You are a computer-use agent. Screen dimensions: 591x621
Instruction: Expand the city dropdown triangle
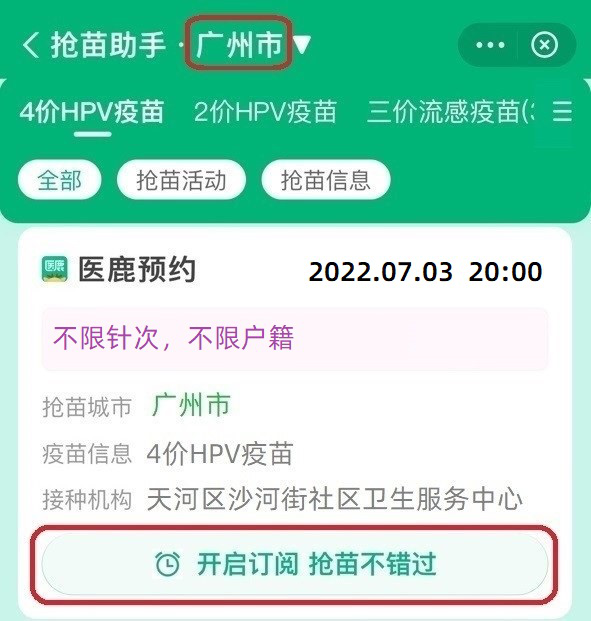tap(302, 44)
